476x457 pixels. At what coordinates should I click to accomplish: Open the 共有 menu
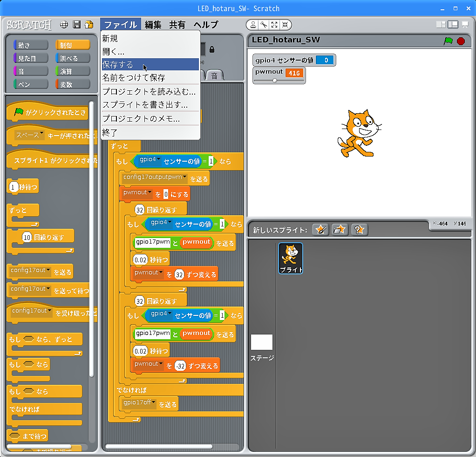[177, 25]
